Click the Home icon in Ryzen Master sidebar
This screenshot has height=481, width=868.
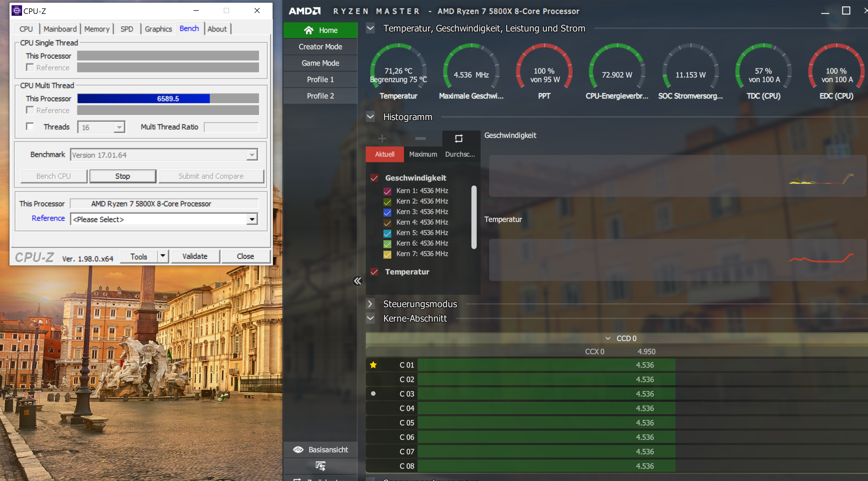pyautogui.click(x=308, y=30)
